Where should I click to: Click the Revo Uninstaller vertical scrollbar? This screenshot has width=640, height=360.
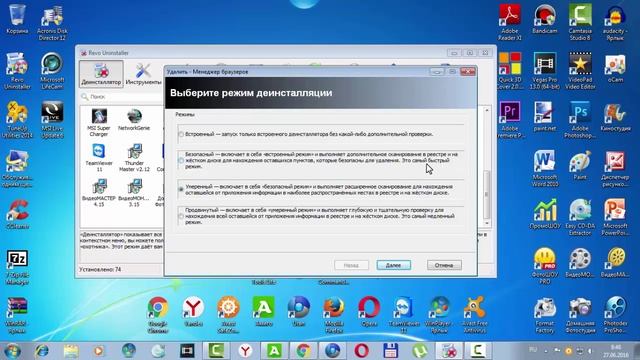pos(486,167)
